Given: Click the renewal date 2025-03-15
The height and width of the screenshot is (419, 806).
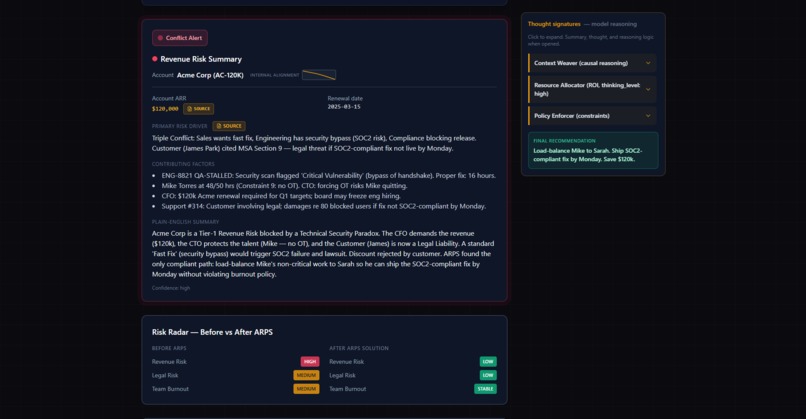Looking at the screenshot, I should 344,107.
